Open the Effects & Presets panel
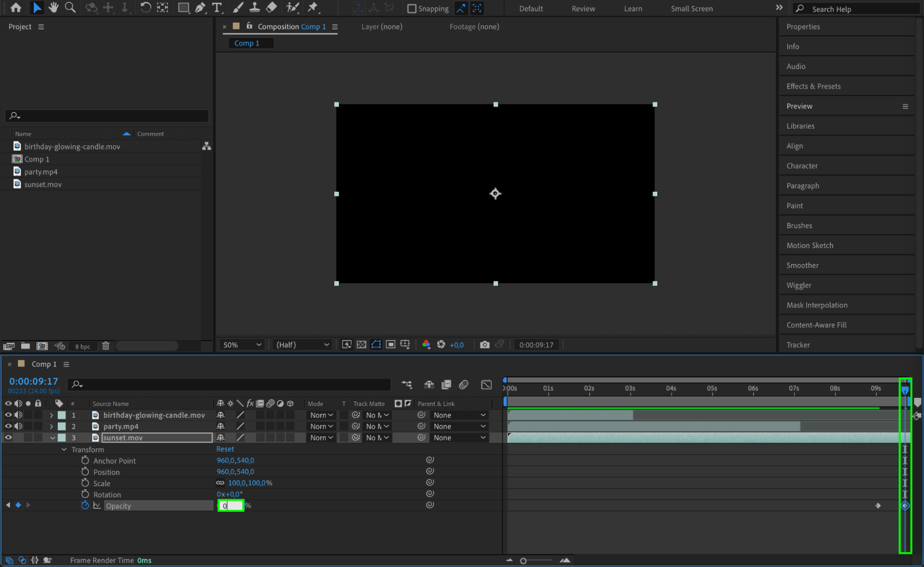This screenshot has height=567, width=924. pos(813,86)
